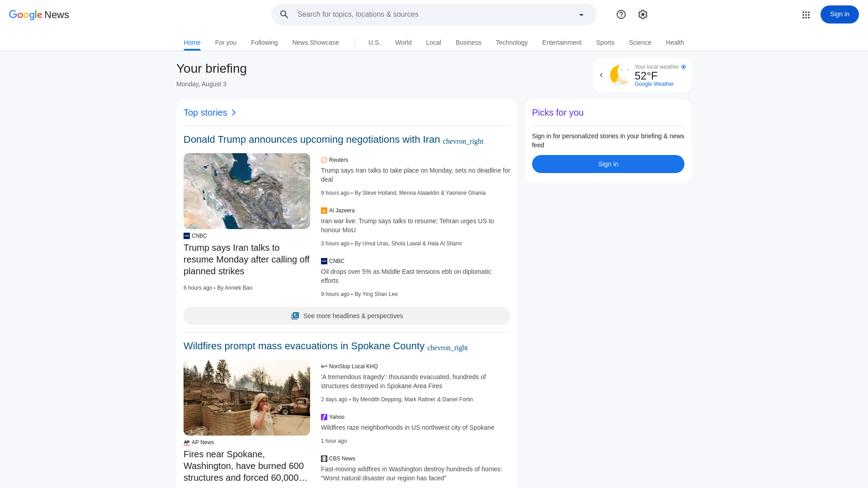The height and width of the screenshot is (488, 868).
Task: Expand the Trump Iran negotiations story chevron
Action: click(x=463, y=141)
